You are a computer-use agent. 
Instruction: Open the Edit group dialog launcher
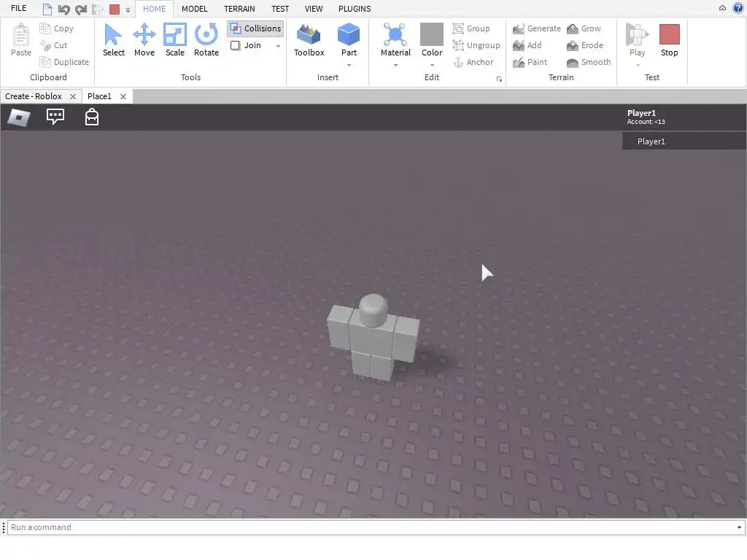(x=499, y=79)
